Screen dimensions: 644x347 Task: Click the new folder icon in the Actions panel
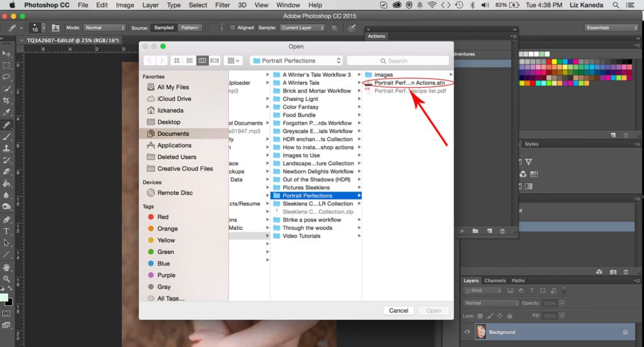475,231
